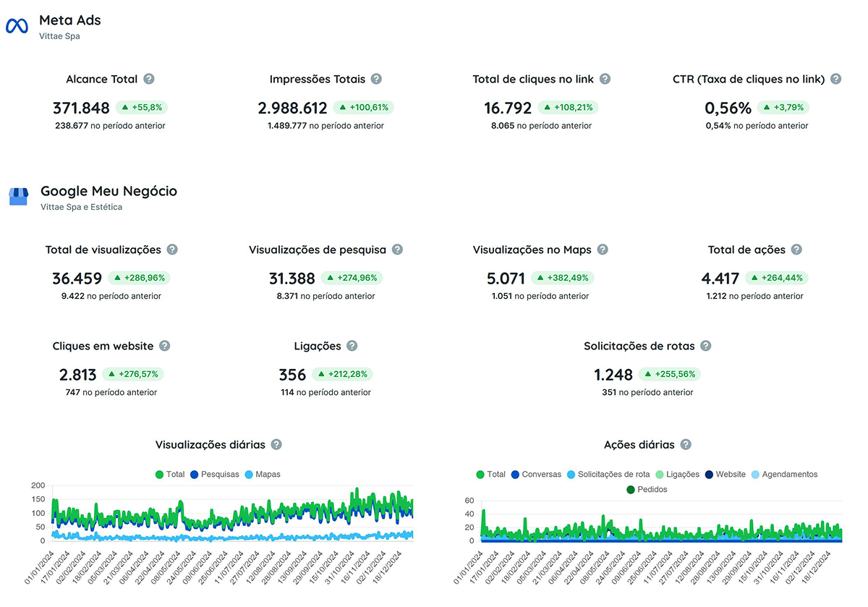The width and height of the screenshot is (868, 607).
Task: Select '238.677 no período anterior' text
Action: (110, 126)
